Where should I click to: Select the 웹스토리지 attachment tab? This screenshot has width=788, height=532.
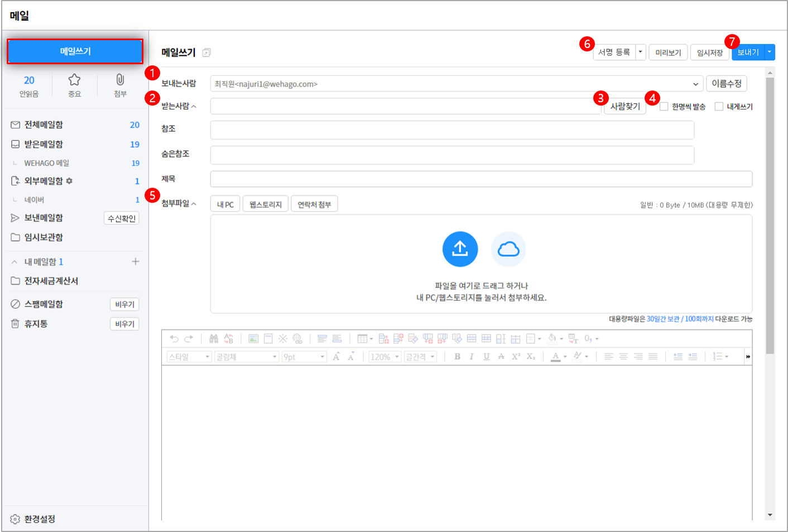266,204
